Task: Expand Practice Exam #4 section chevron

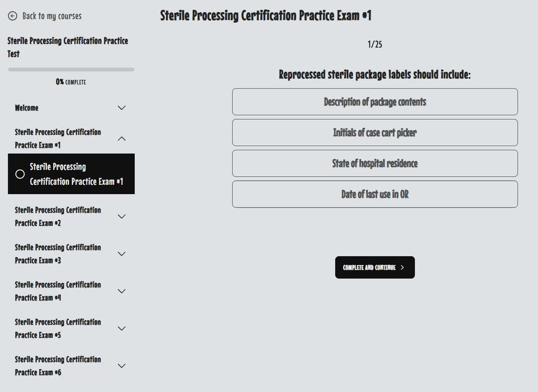Action: (x=122, y=291)
